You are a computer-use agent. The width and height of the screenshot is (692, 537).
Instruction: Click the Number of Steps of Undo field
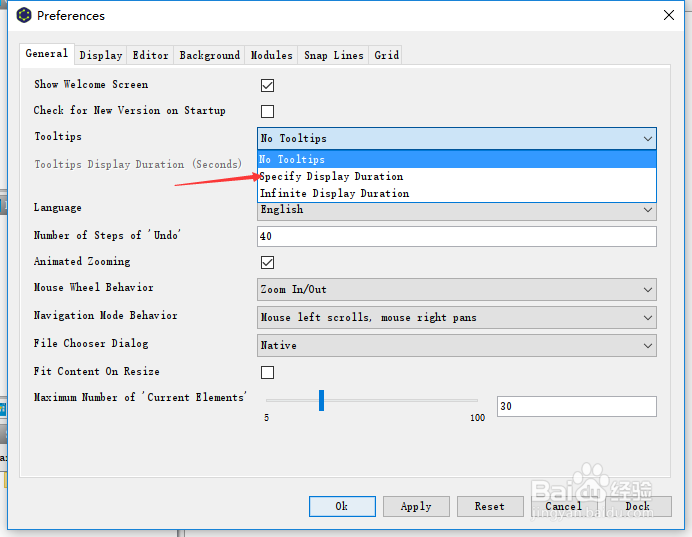457,237
